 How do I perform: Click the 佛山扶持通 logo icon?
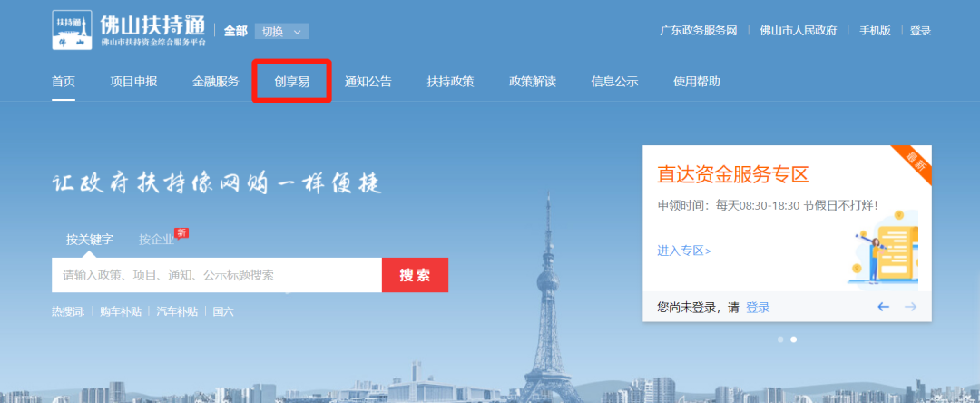[72, 30]
